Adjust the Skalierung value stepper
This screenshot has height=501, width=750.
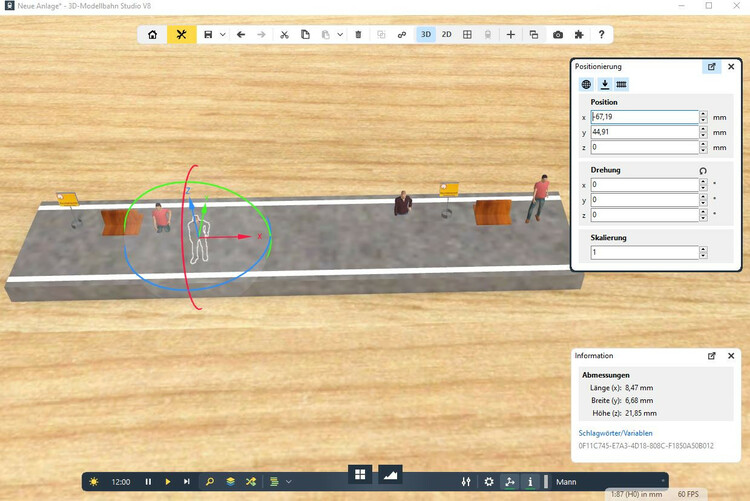703,252
